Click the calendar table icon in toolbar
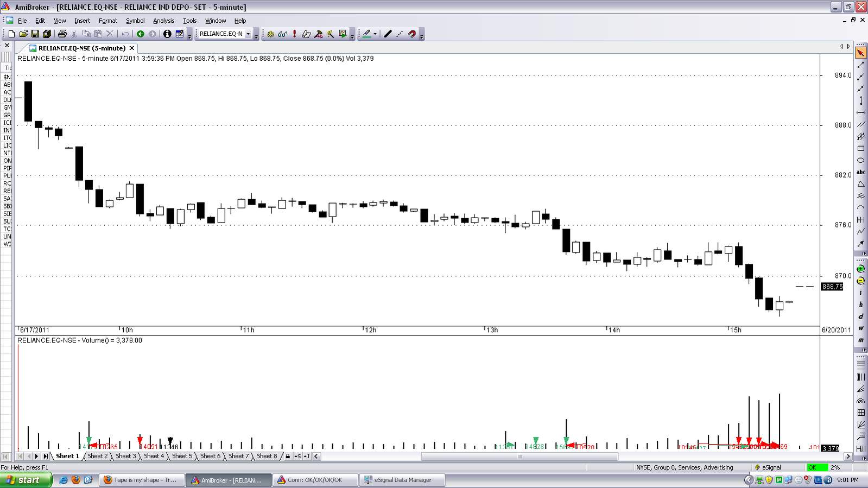 [x=179, y=34]
